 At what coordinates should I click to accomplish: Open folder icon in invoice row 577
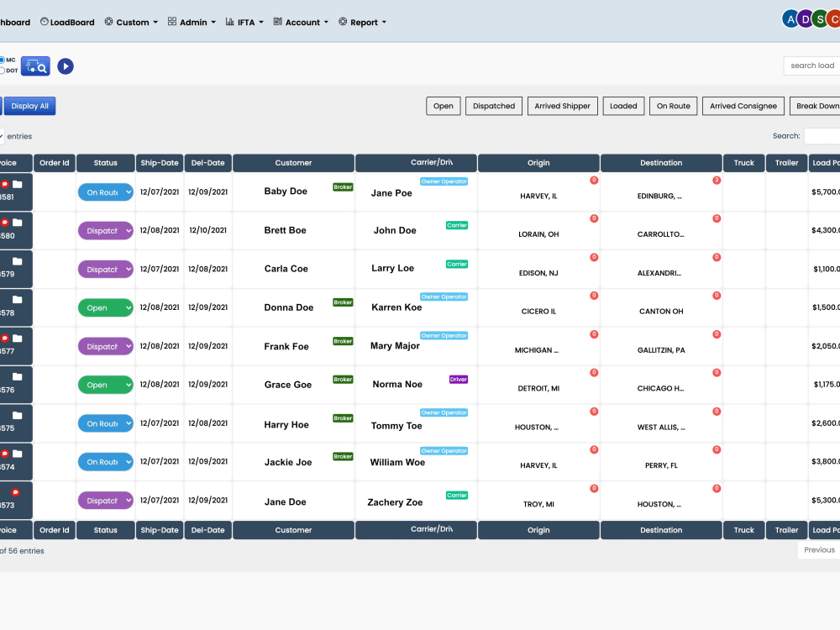(17, 339)
